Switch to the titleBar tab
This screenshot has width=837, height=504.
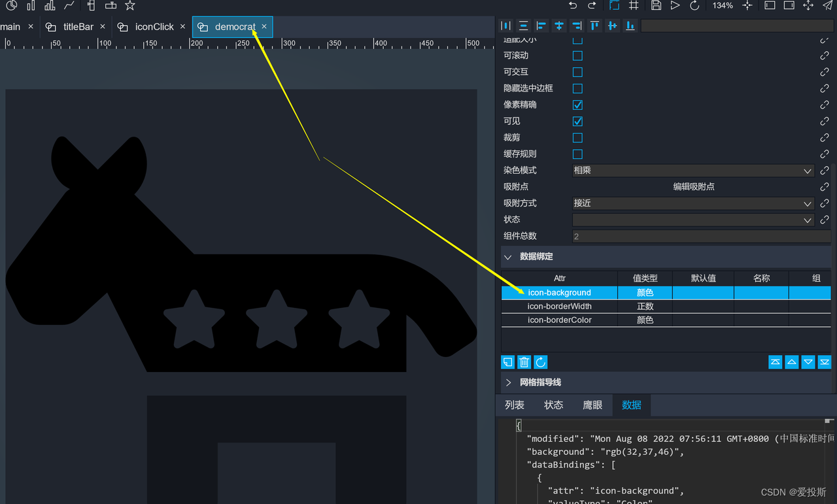point(78,27)
